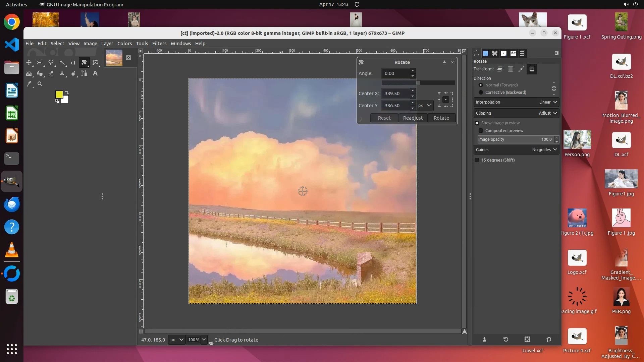Click the Rotate button in dialog
Viewport: 644px width, 362px height.
441,118
